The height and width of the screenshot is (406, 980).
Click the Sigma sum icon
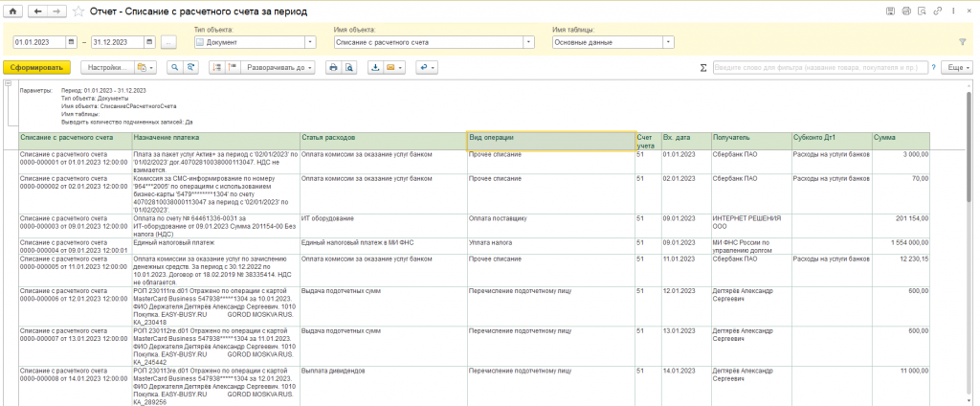[703, 68]
